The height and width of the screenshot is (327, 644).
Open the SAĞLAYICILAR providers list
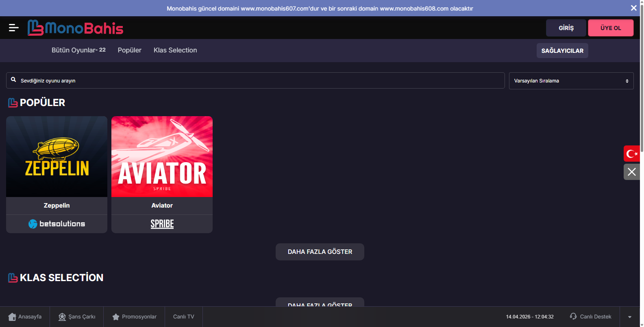coord(562,51)
